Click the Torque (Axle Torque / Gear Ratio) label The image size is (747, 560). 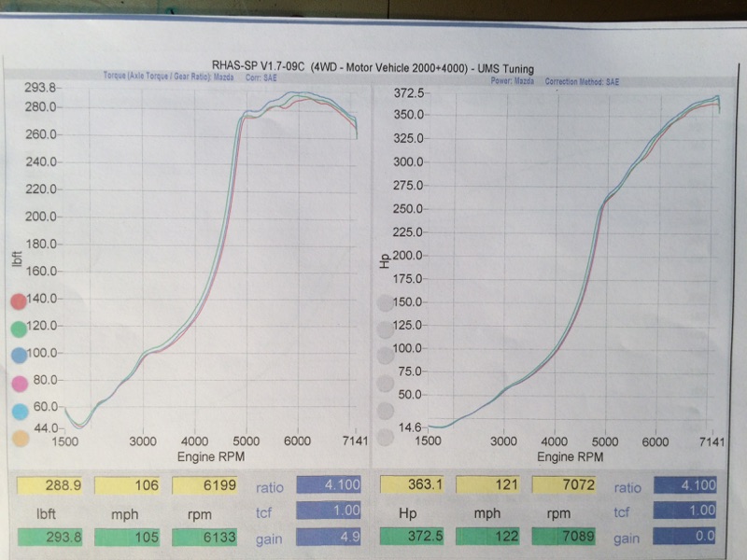coord(168,77)
